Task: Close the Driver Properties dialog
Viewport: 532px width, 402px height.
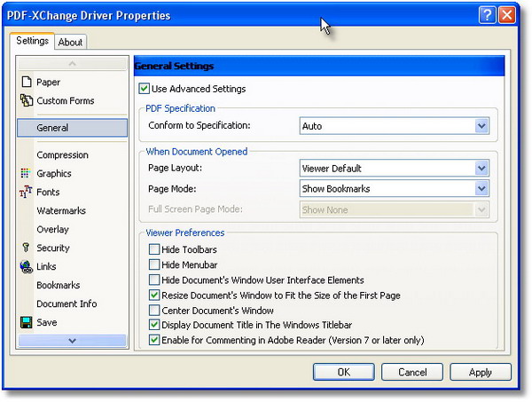Action: tap(507, 15)
